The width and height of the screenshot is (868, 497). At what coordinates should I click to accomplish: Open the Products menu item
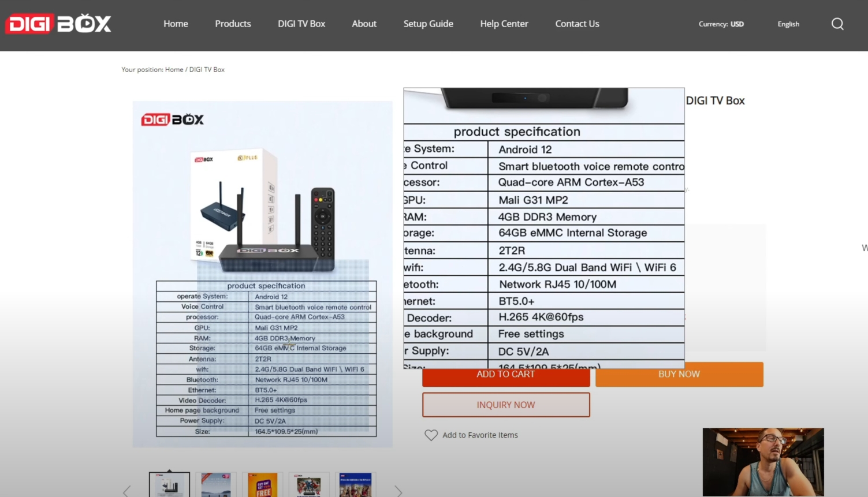tap(233, 24)
